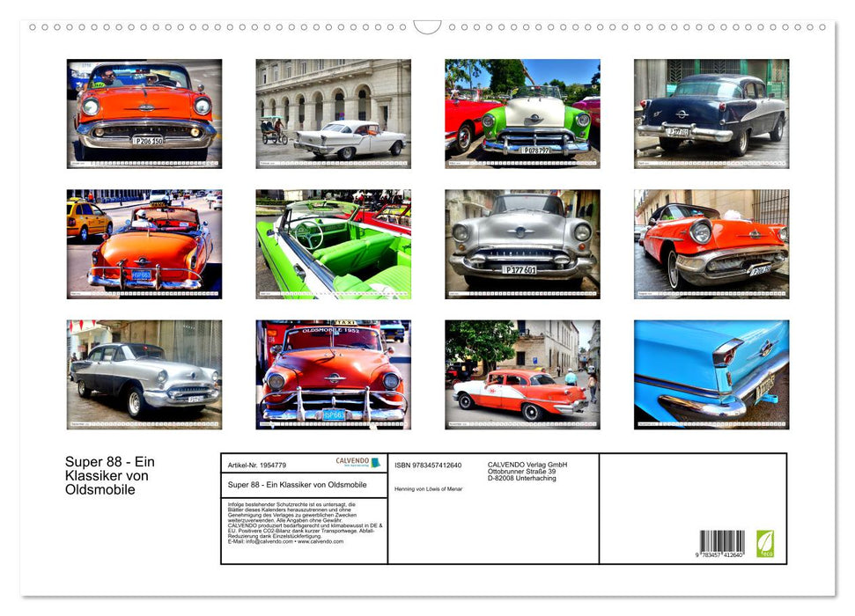Open the green and white convertible front photo
This screenshot has height=616, width=855.
pyautogui.click(x=522, y=114)
